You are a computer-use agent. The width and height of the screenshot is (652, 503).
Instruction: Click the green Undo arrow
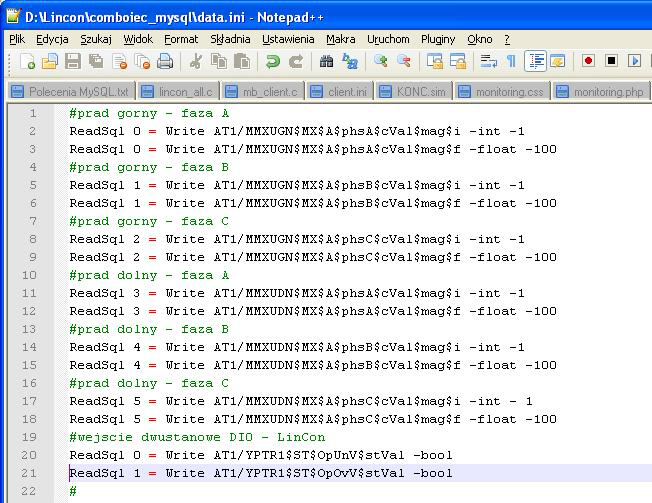tap(273, 62)
